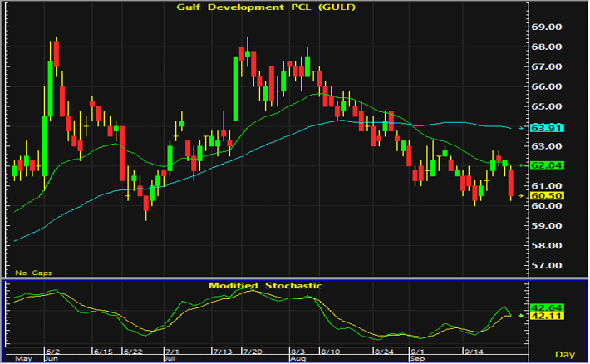Click the Aug month label

[x=298, y=358]
